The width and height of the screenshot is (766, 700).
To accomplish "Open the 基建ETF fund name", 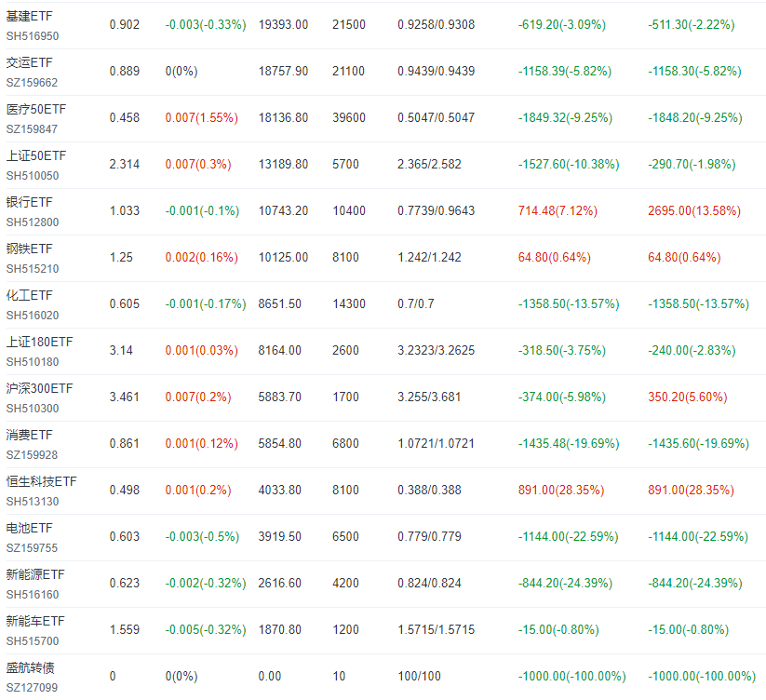I will point(29,16).
